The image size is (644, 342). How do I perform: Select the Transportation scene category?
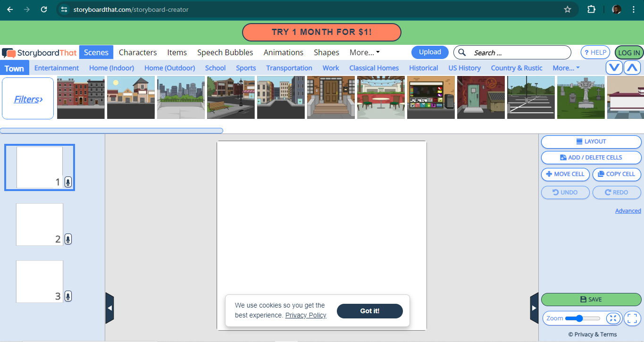pos(289,68)
